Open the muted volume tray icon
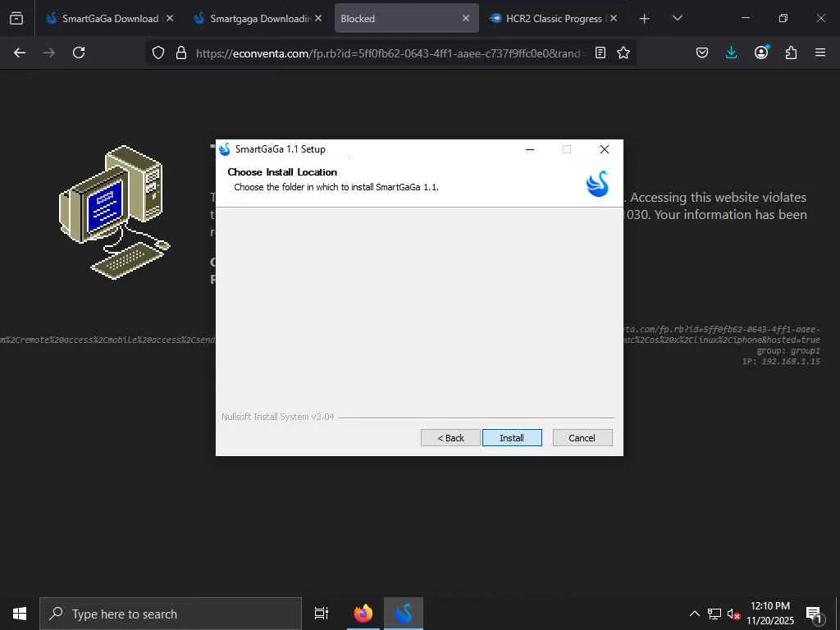This screenshot has height=630, width=840. [733, 614]
